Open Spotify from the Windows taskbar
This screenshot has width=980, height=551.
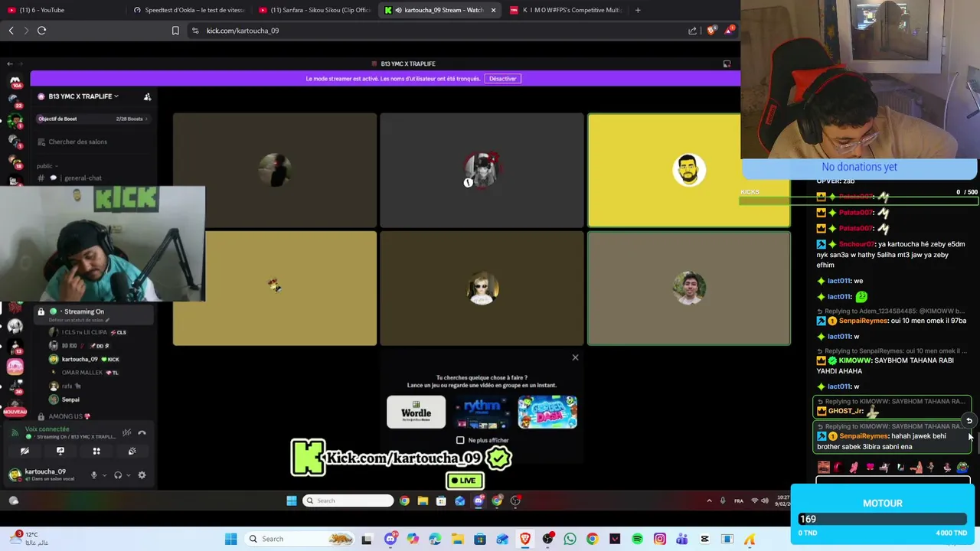point(637,539)
